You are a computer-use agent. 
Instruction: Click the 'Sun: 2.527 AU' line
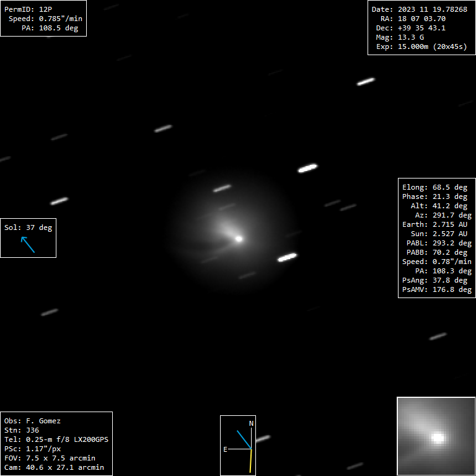[439, 234]
